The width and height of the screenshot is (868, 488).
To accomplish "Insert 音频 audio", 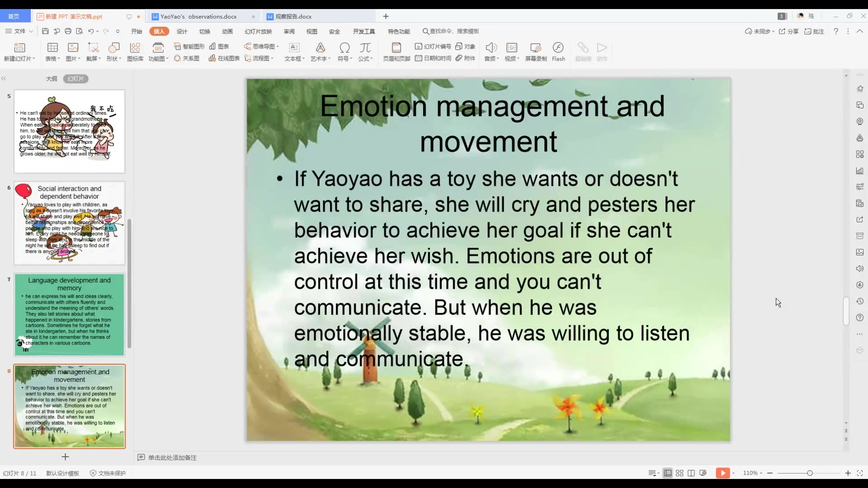I will pos(491,52).
